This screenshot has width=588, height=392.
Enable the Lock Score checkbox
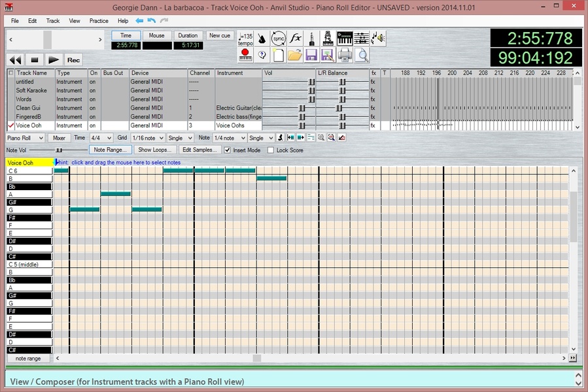click(x=271, y=150)
